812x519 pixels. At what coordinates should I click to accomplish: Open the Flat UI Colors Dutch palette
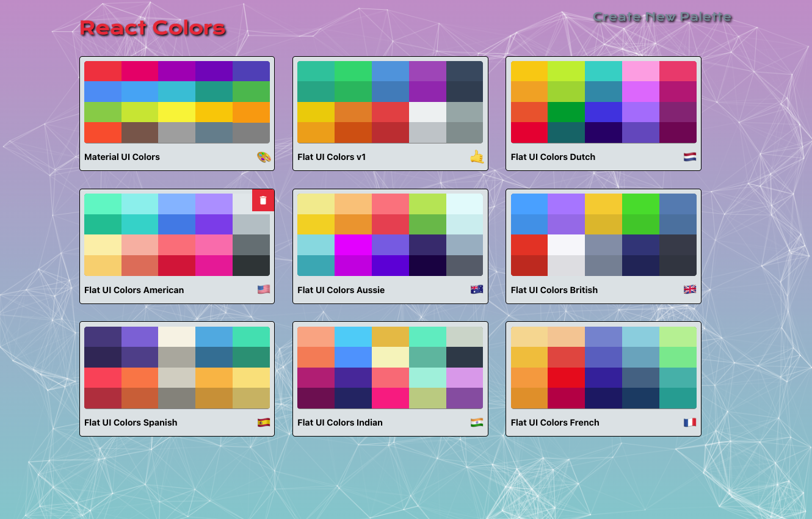tap(603, 102)
